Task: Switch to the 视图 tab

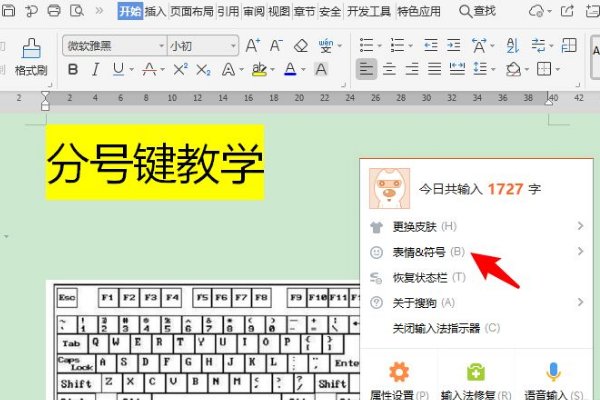Action: 279,11
